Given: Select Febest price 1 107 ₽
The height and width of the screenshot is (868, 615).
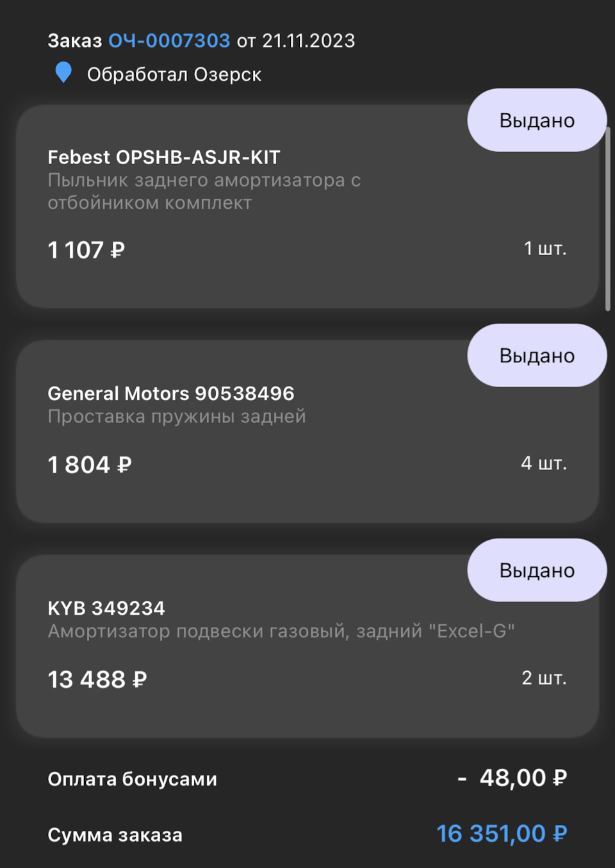Looking at the screenshot, I should (86, 250).
